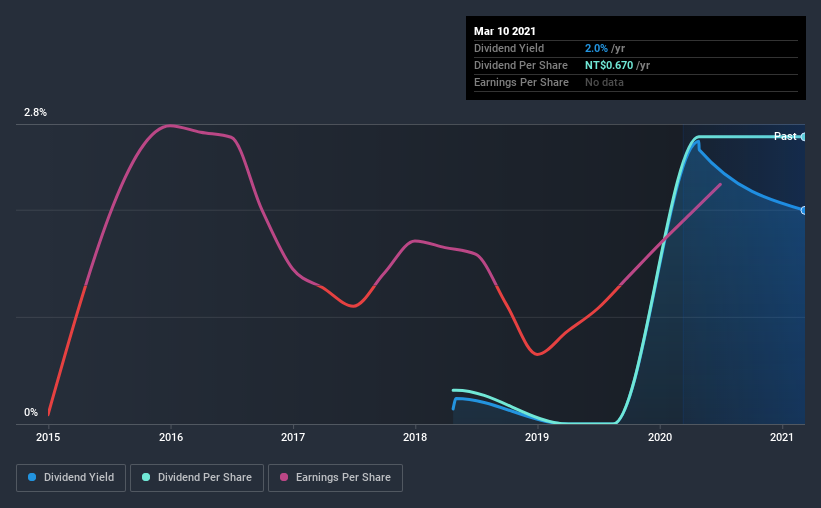Image resolution: width=821 pixels, height=508 pixels.
Task: Toggle the Earnings Per Share legend button
Action: click(x=335, y=478)
